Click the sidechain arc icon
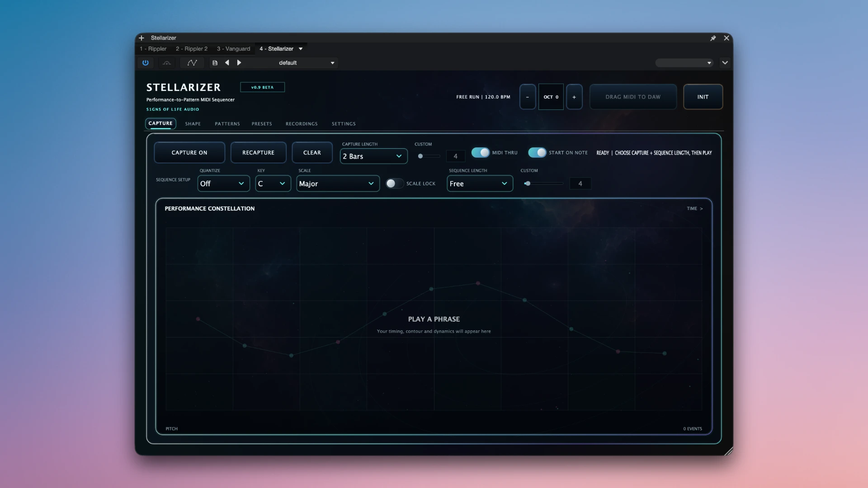 [x=167, y=63]
